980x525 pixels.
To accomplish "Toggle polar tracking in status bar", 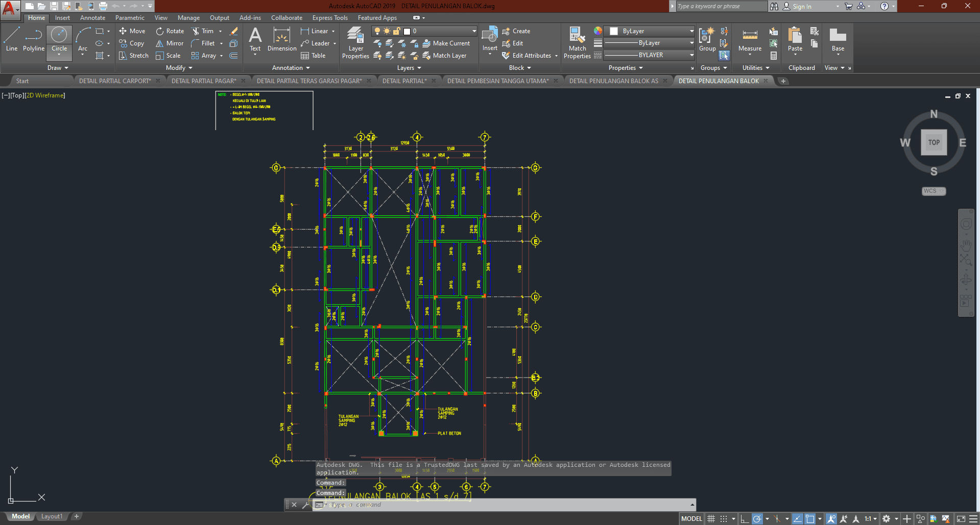I will 757,519.
